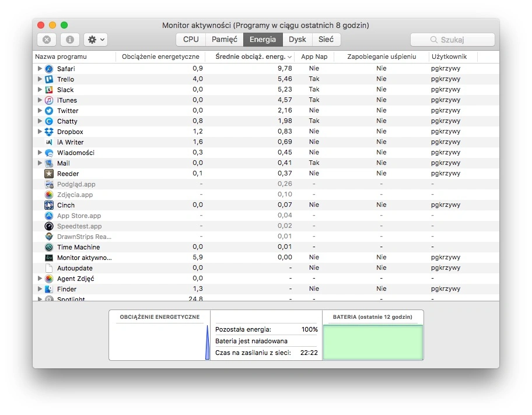
Task: Select the Safari average value 9,78
Action: click(285, 69)
